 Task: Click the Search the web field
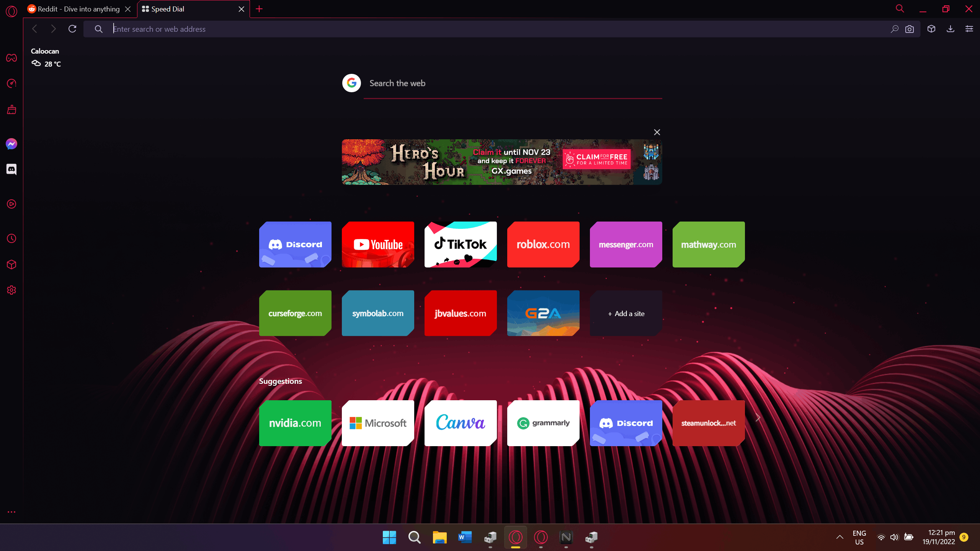point(513,83)
